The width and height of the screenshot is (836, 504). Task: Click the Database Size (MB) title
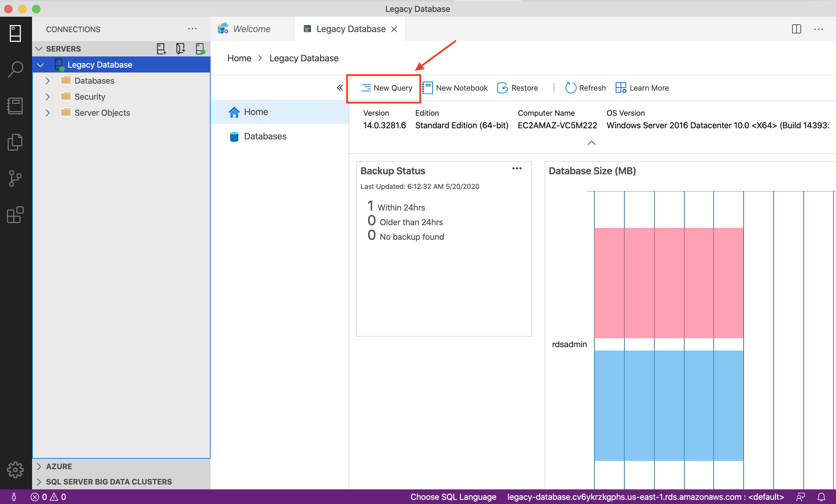[x=592, y=171]
